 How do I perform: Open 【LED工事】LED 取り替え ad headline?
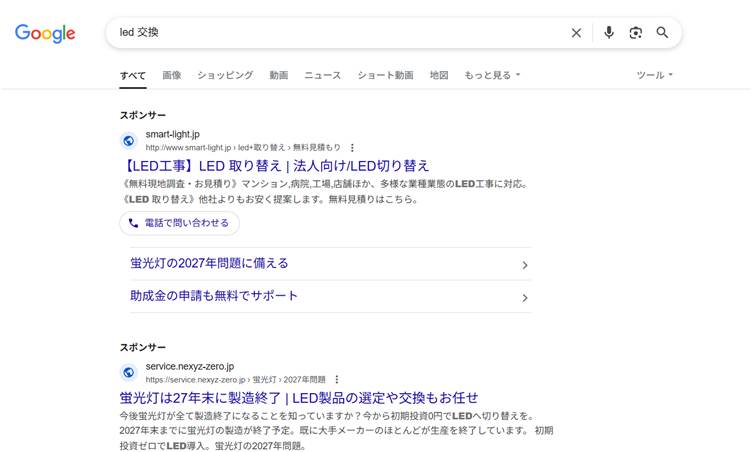274,166
